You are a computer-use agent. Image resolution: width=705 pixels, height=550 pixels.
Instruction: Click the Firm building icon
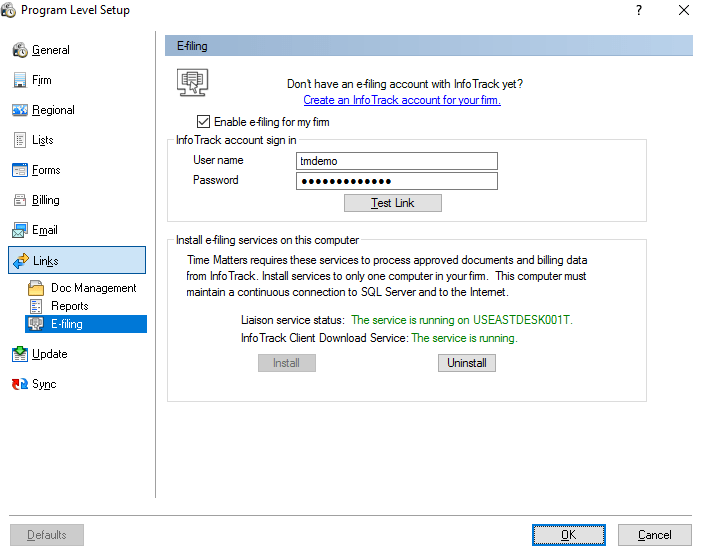20,80
